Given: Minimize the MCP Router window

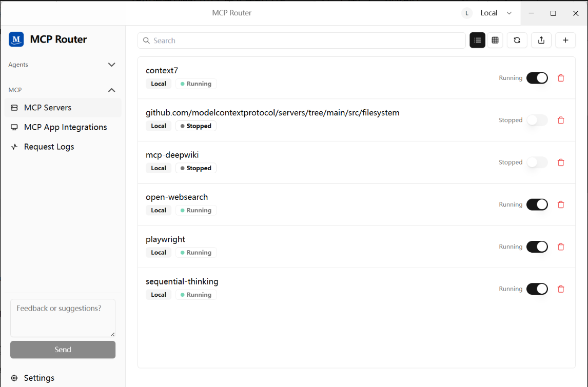Looking at the screenshot, I should click(532, 13).
